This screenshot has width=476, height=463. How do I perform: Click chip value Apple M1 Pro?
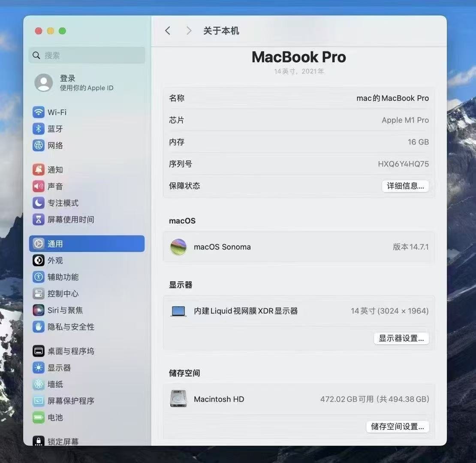coord(405,120)
